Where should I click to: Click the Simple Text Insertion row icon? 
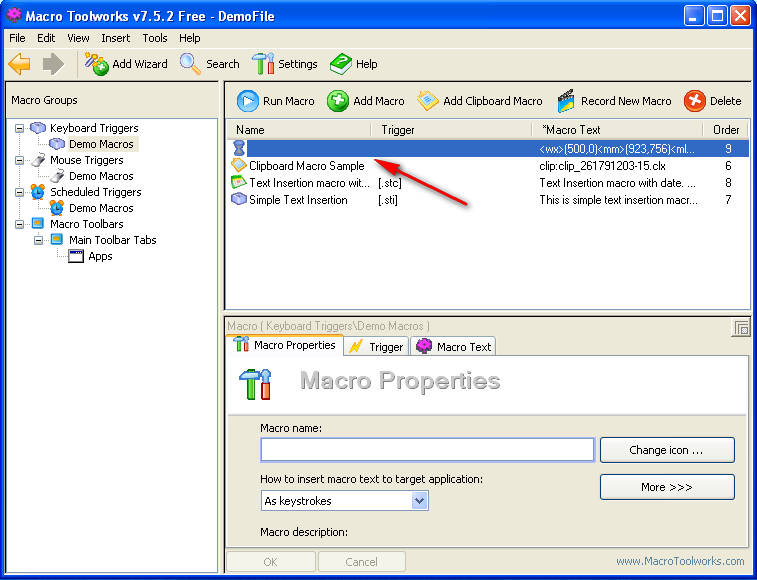click(238, 199)
